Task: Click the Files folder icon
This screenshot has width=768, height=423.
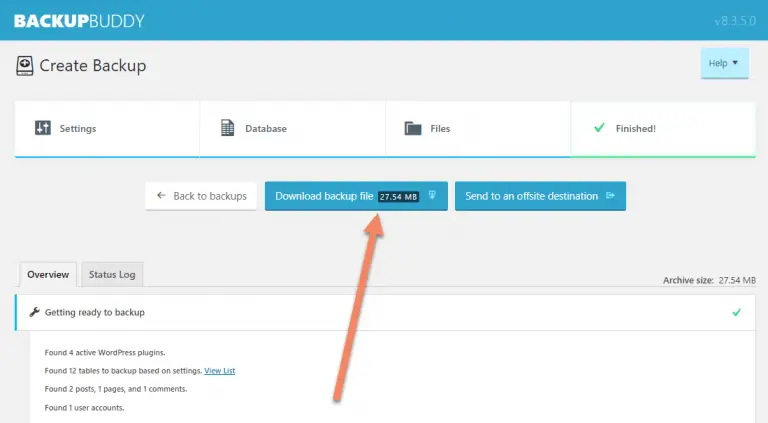Action: (413, 128)
